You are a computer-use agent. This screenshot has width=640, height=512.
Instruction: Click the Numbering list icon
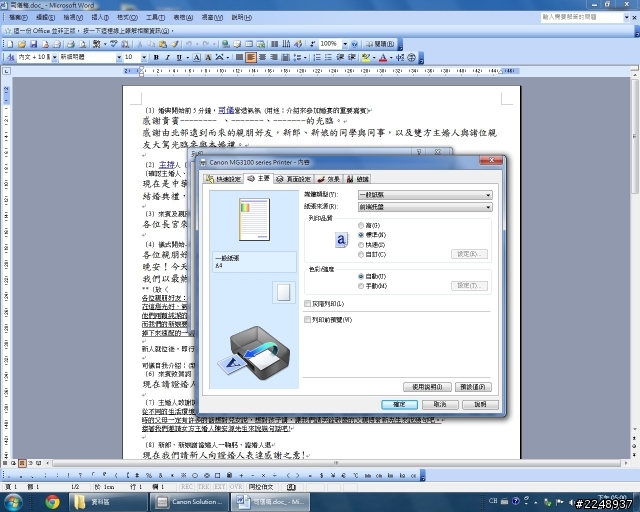coord(317,58)
